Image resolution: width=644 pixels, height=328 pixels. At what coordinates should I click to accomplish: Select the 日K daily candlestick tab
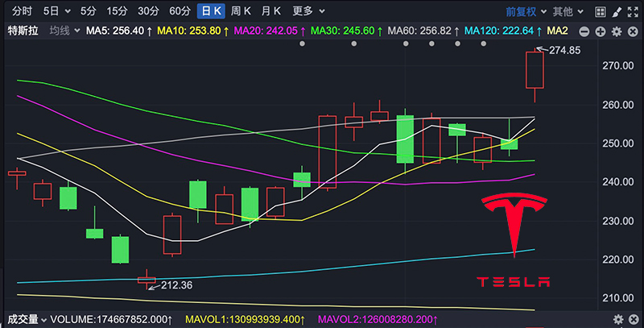[x=211, y=11]
